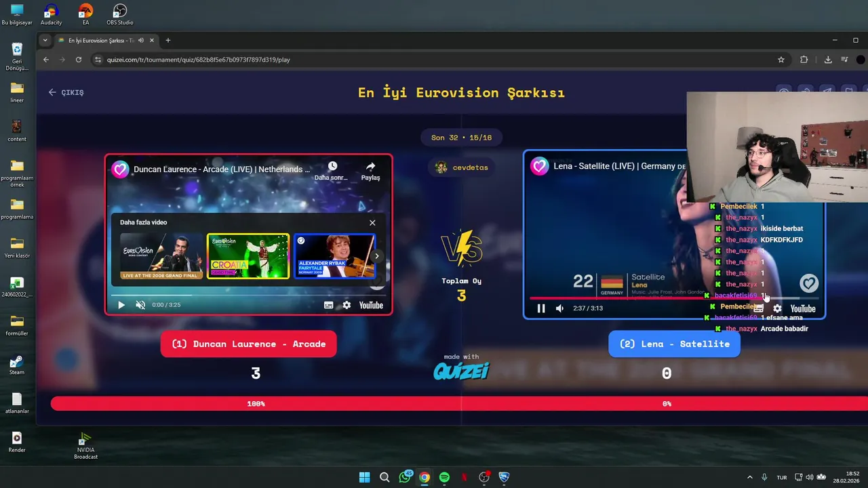Open Spotify from the taskbar
Viewport: 868px width, 488px height.
click(444, 477)
